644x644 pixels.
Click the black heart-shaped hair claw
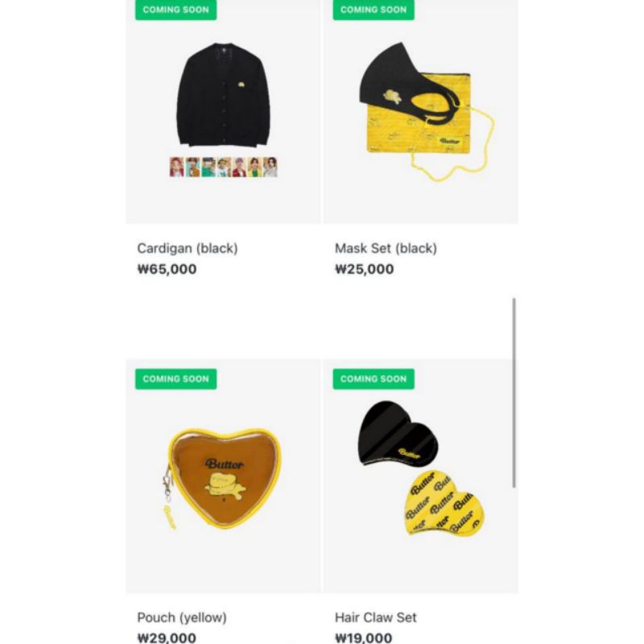[x=397, y=434]
